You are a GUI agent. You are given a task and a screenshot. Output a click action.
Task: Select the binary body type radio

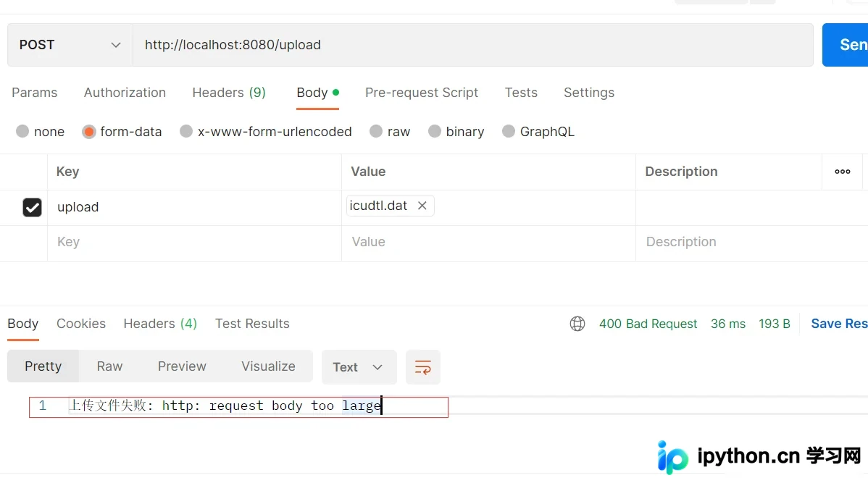(x=435, y=131)
